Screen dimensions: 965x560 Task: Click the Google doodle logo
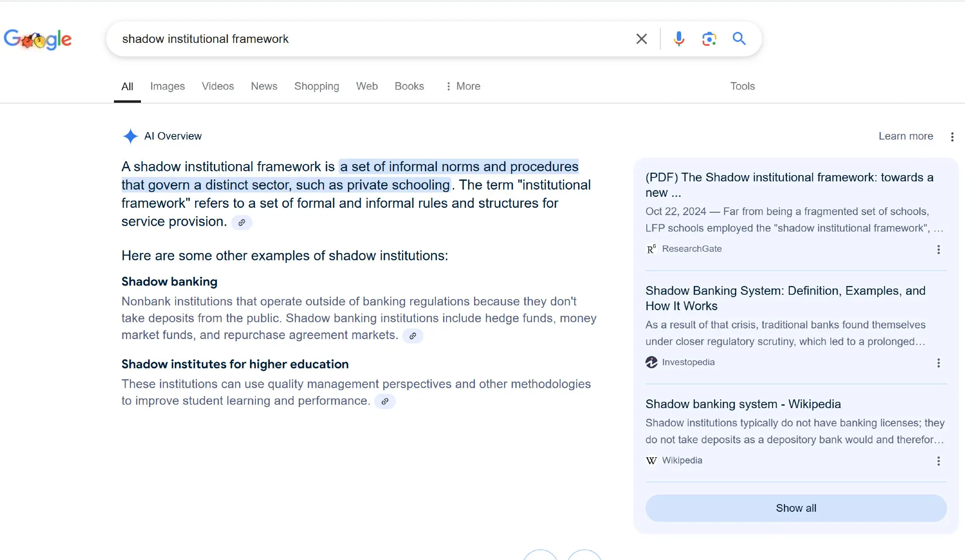(38, 39)
